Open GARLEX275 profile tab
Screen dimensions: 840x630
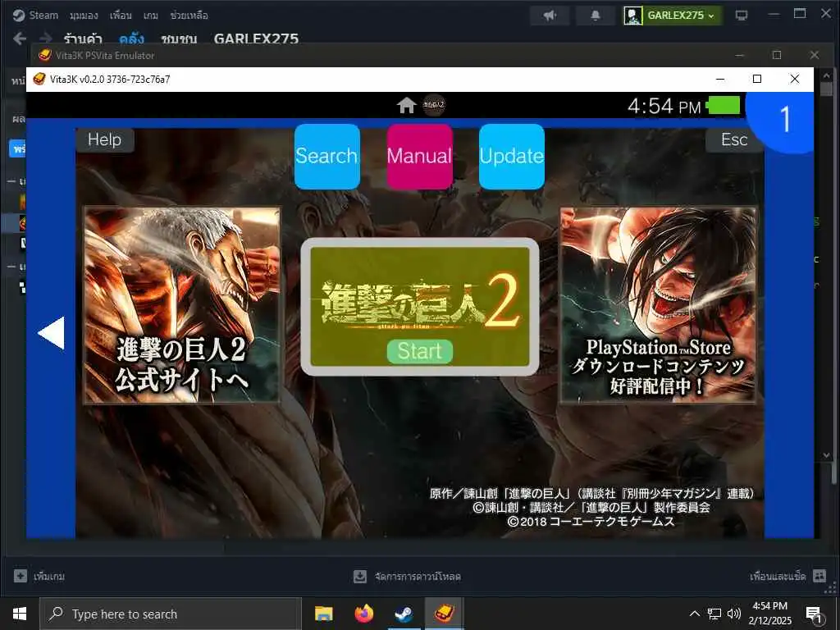point(256,39)
